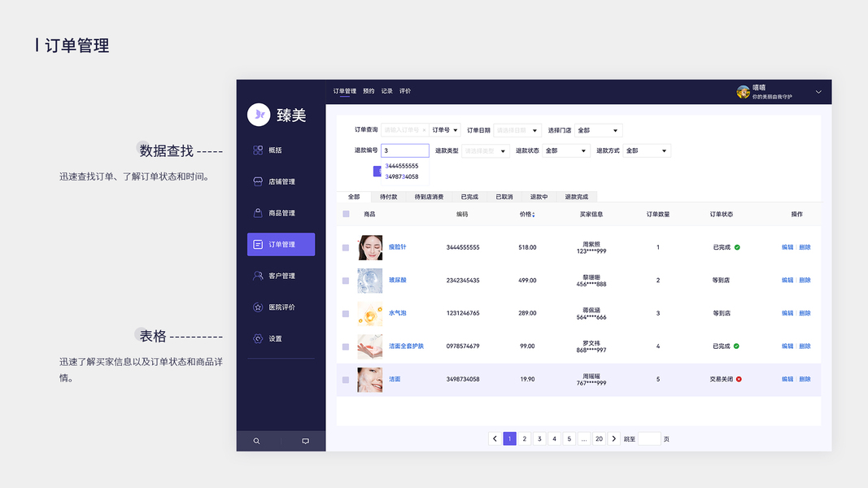Viewport: 868px width, 488px height.
Task: Click the 臻美 butterfly logo icon
Action: coord(259,115)
